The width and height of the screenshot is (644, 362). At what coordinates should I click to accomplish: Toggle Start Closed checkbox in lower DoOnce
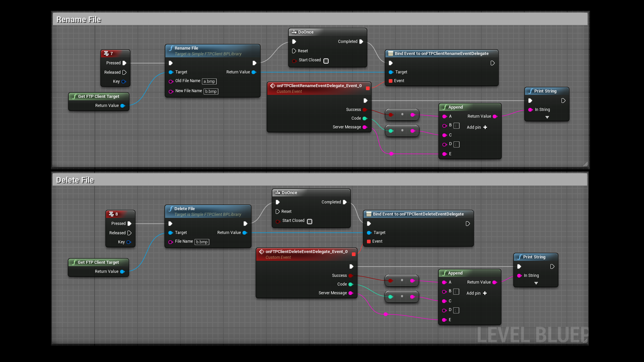tap(310, 222)
